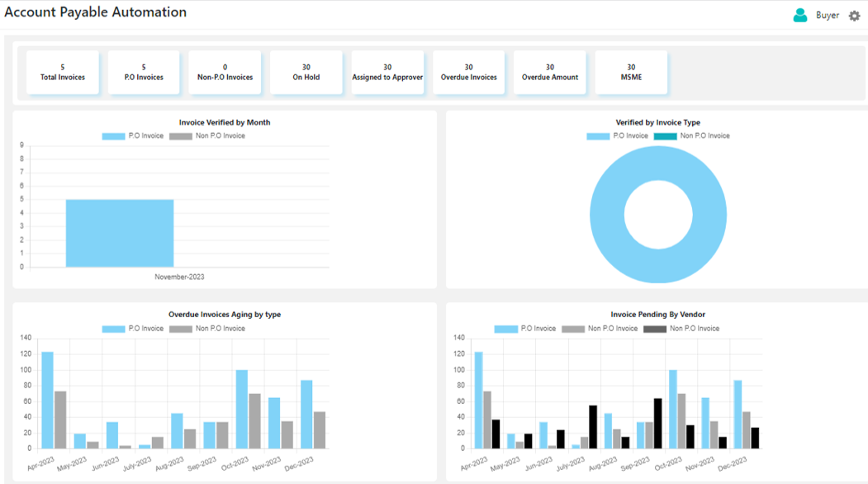Toggle P.O Invoice legend in Invoice Verified by Month
The height and width of the screenshot is (484, 868).
(x=133, y=136)
